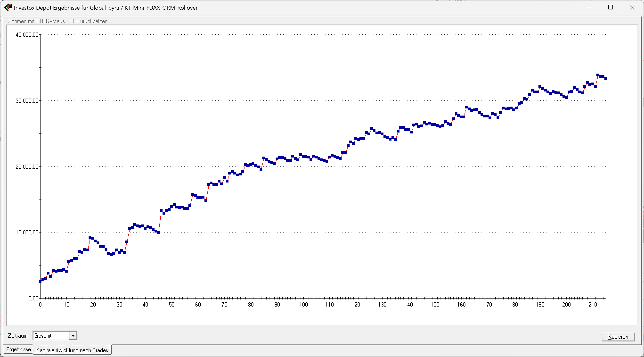Click the 0,00 y-axis label
644x357 pixels.
(33, 299)
